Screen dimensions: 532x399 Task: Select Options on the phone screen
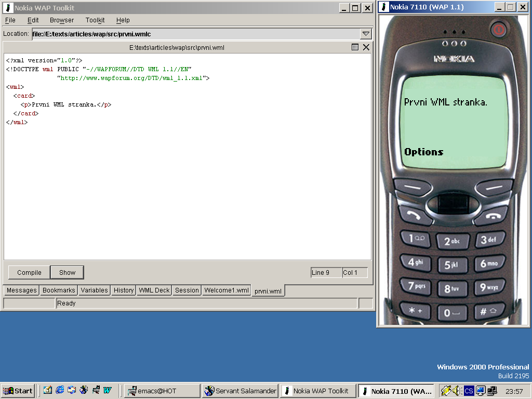click(424, 152)
